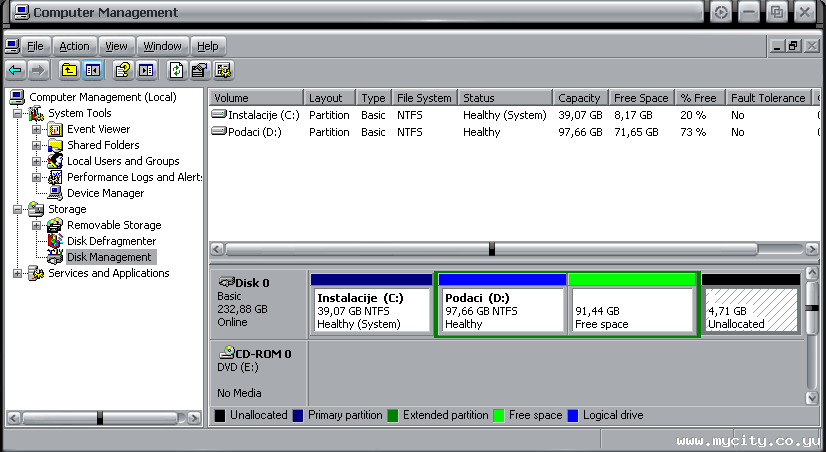Click the Computer Management (Local) root icon

tap(17, 97)
